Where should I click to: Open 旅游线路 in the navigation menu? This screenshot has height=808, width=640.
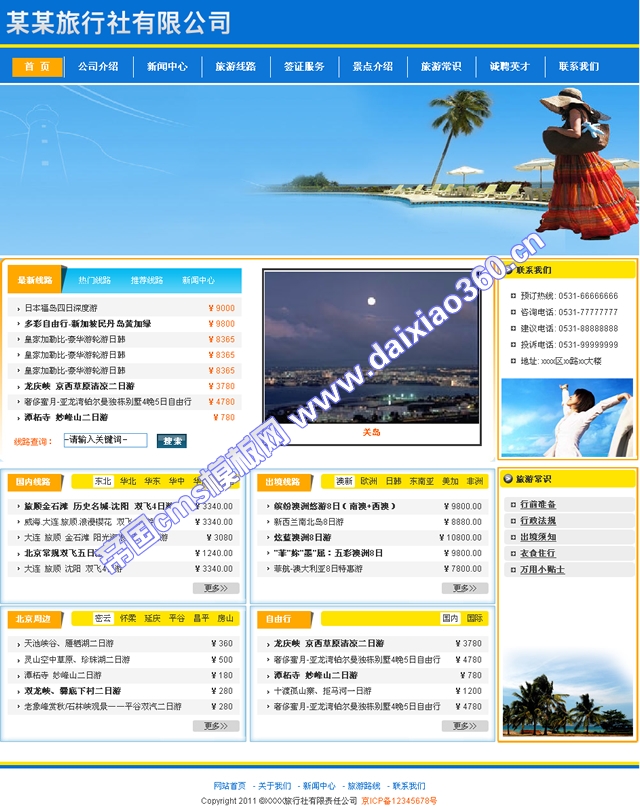235,66
